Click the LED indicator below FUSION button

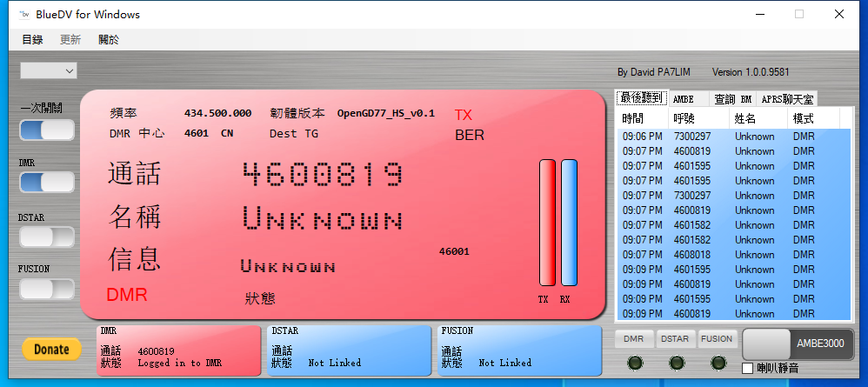[x=718, y=363]
